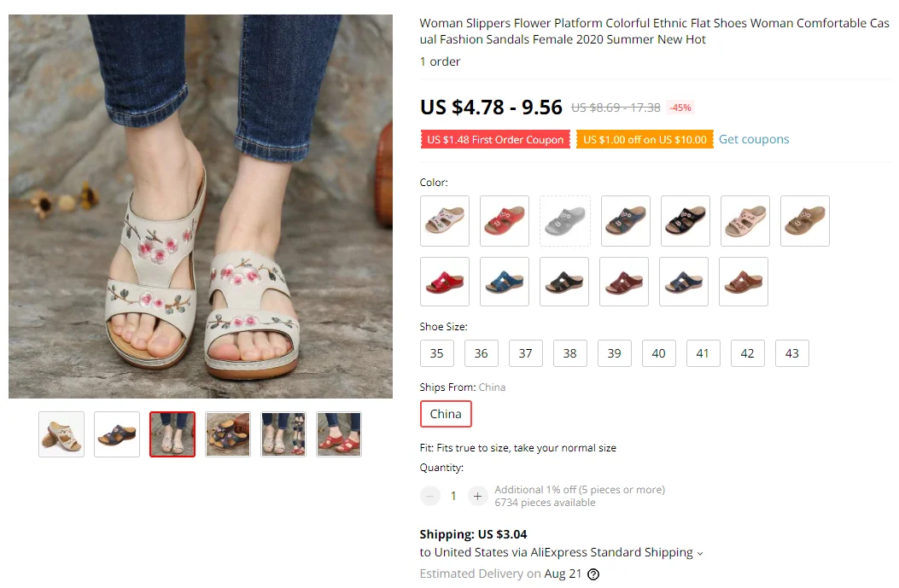Select the bright red sandal color without flowers

click(445, 282)
